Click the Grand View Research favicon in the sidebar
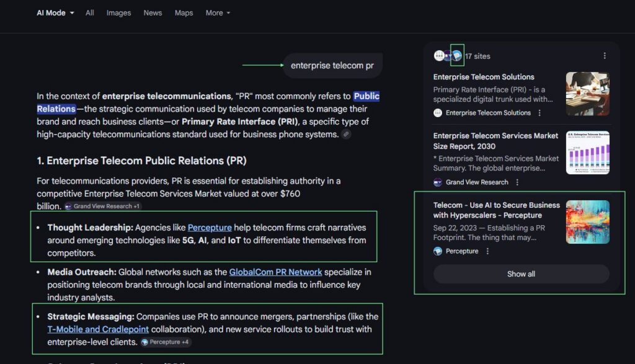The height and width of the screenshot is (364, 635). [x=437, y=182]
